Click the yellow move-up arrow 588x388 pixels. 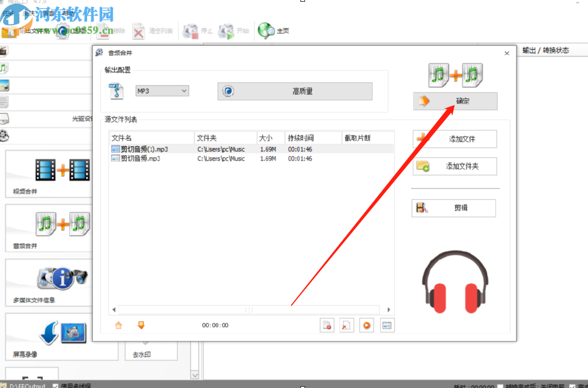pyautogui.click(x=118, y=325)
